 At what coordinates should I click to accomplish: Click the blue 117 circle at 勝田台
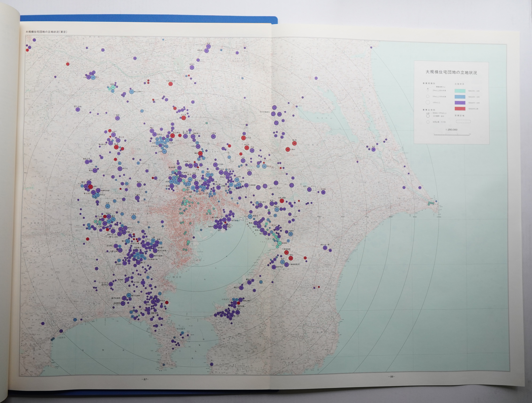pos(277,210)
